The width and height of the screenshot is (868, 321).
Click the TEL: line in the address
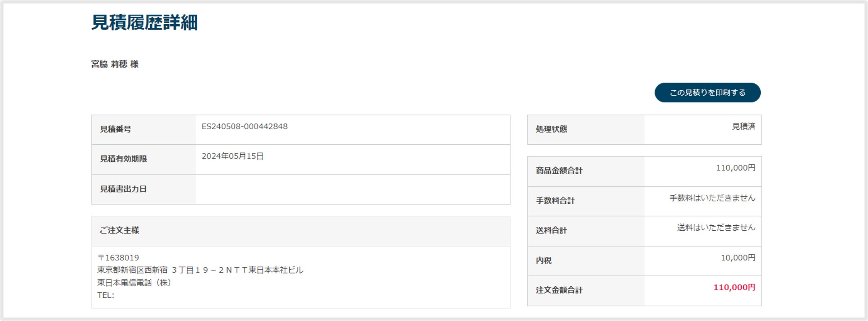pos(106,295)
